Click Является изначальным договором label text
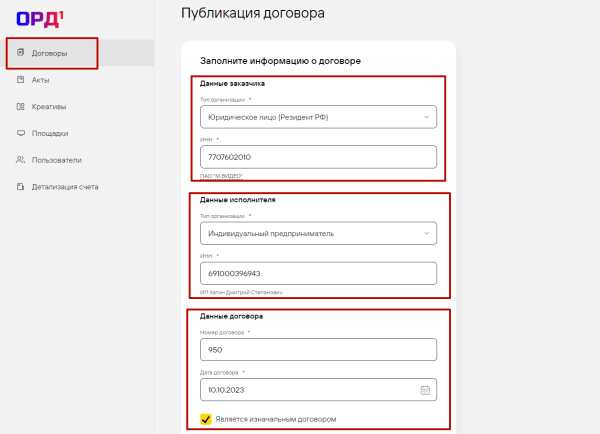 [x=276, y=419]
